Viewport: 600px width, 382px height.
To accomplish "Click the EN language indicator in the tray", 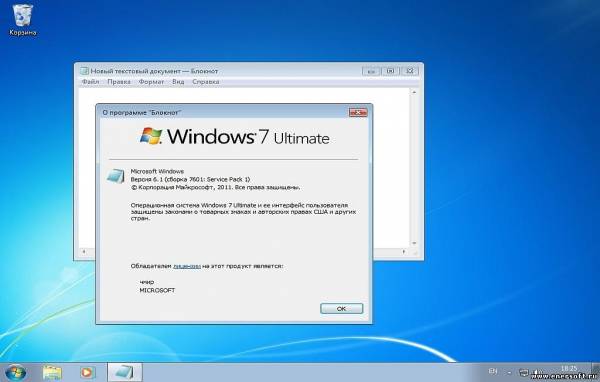I will click(493, 371).
